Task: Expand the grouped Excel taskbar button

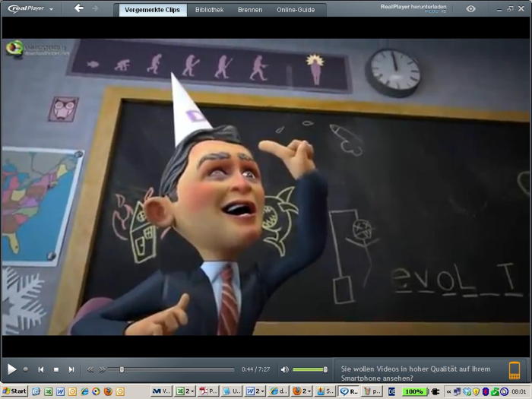Action: 185,391
